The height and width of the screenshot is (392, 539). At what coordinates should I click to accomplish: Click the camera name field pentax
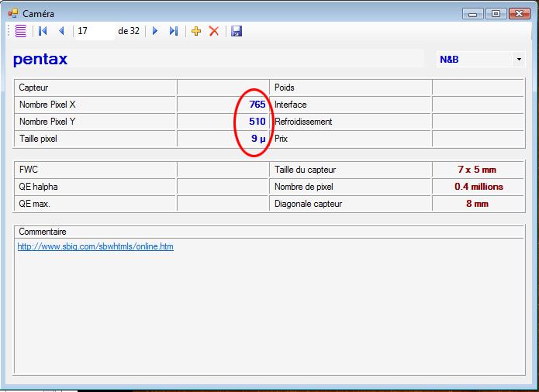pos(218,59)
